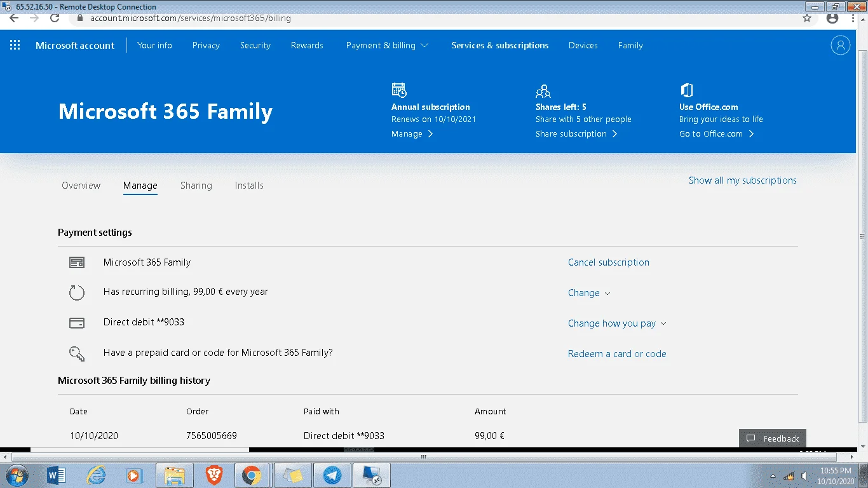Open the Microsoft apps grid launcher
This screenshot has width=868, height=488.
(15, 45)
